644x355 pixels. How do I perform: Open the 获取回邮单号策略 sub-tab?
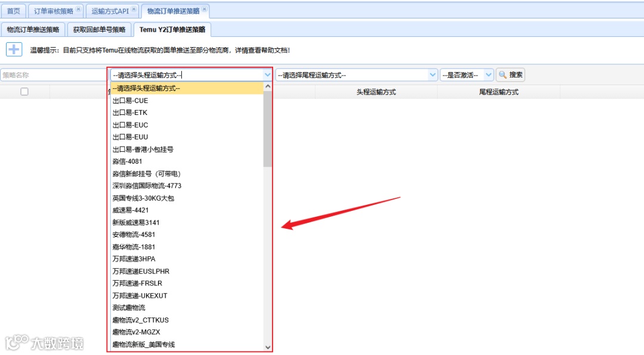[99, 30]
